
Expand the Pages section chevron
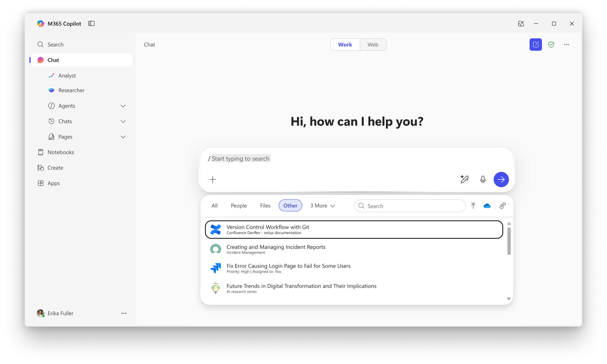coord(123,137)
